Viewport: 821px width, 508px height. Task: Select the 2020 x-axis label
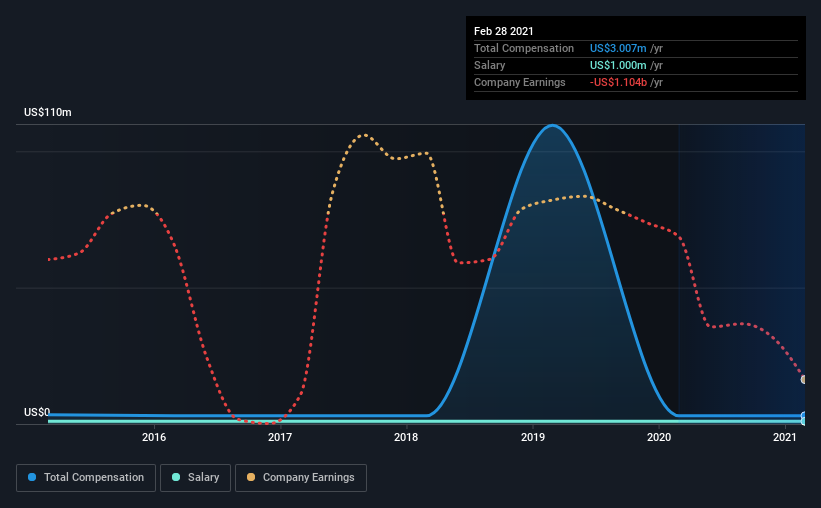tap(659, 437)
